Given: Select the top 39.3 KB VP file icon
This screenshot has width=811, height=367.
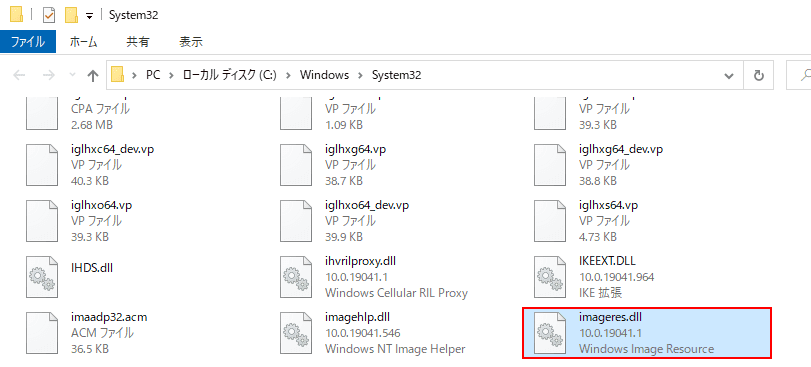Looking at the screenshot, I should coord(549,113).
